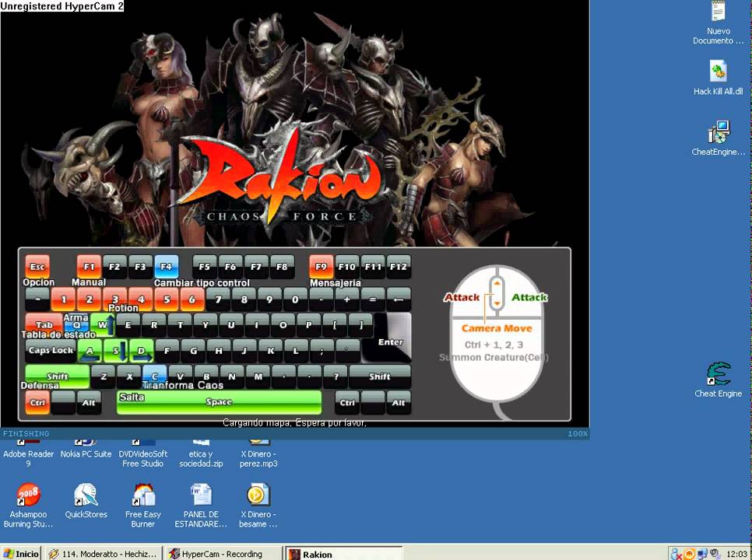Screen dimensions: 752x560
Task: Click the right Shift key in the guide
Action: click(380, 376)
